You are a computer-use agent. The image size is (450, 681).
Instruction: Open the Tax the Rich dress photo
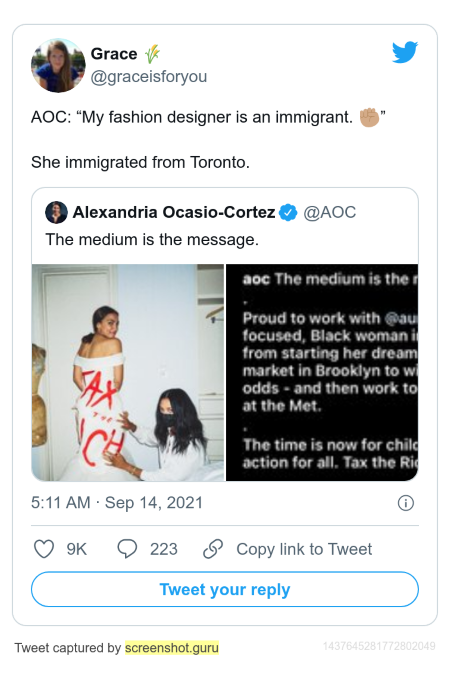(x=128, y=372)
